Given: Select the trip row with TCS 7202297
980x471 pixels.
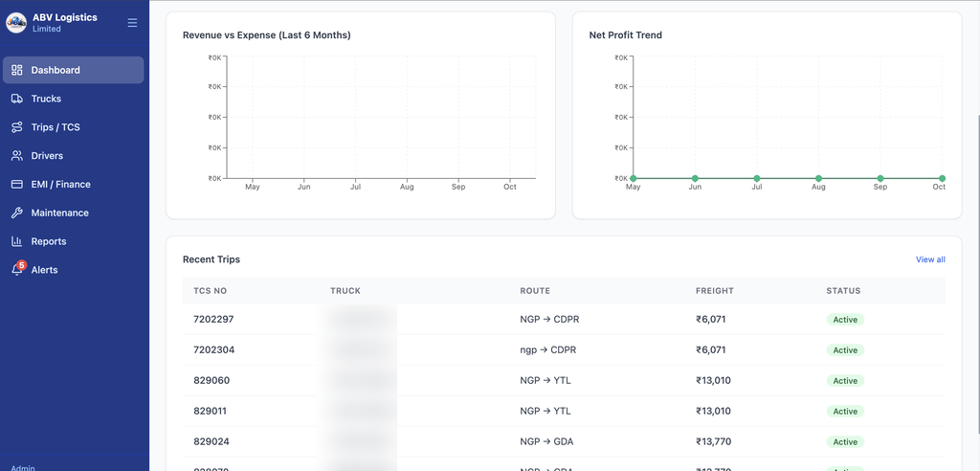Looking at the screenshot, I should tap(564, 319).
